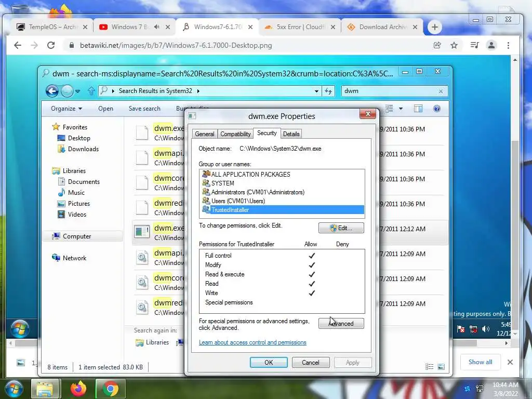Open Videos library in sidebar
532x399 pixels.
pos(72,214)
